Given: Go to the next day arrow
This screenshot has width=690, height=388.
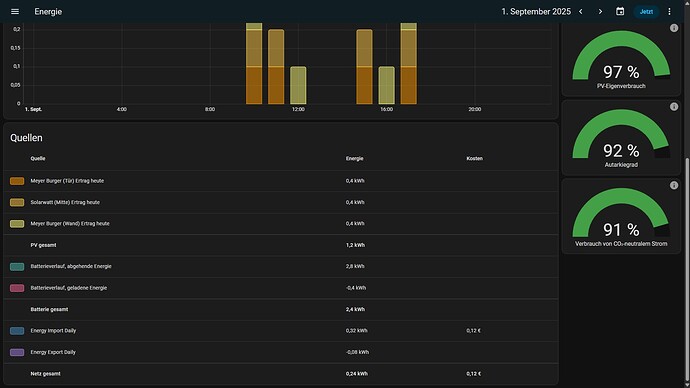Looking at the screenshot, I should click(600, 11).
